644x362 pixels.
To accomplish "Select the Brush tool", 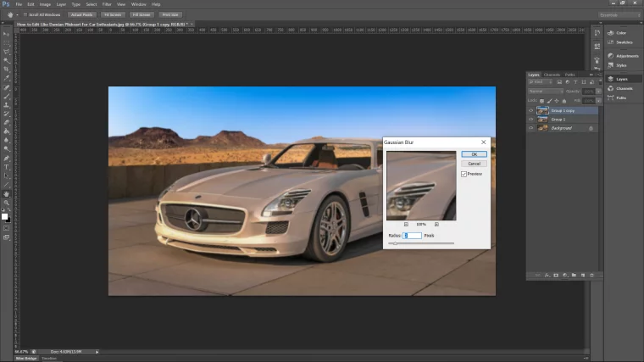I will (x=6, y=96).
